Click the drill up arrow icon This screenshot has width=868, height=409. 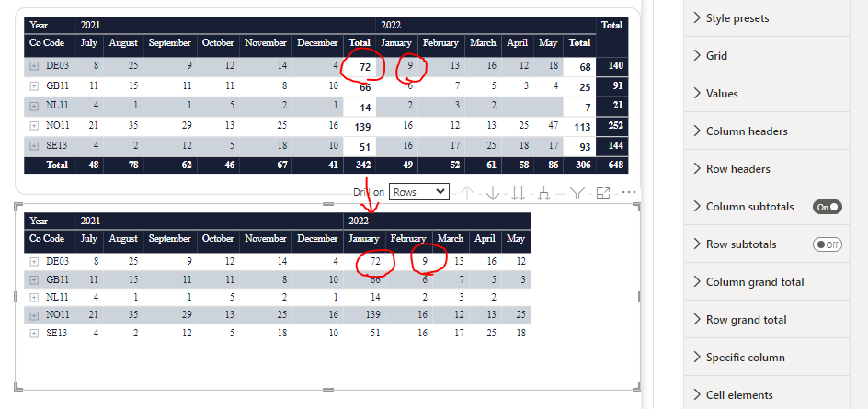tap(467, 193)
